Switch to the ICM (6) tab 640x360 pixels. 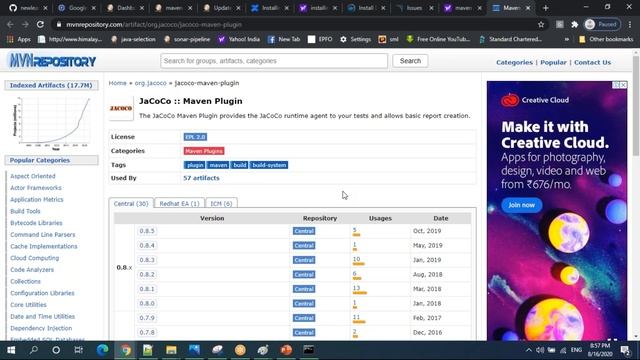tap(221, 203)
